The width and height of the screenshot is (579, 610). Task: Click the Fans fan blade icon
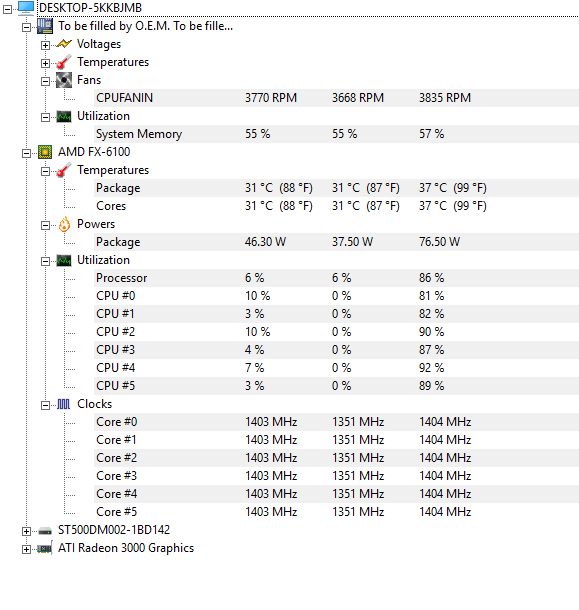[x=64, y=80]
